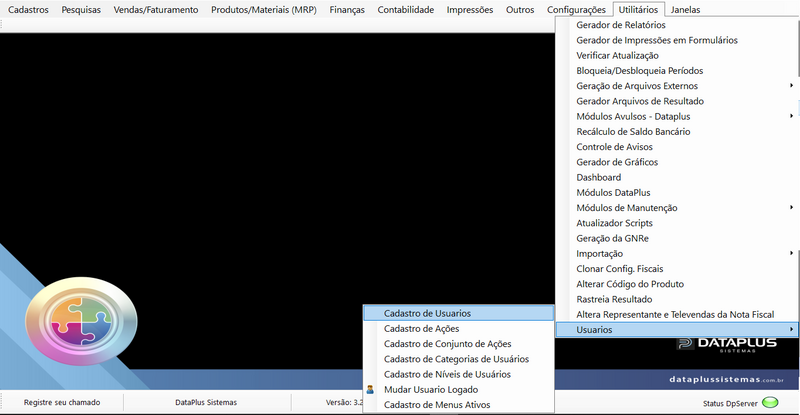The width and height of the screenshot is (800, 415).
Task: Click the green DpServer status indicator
Action: [770, 403]
